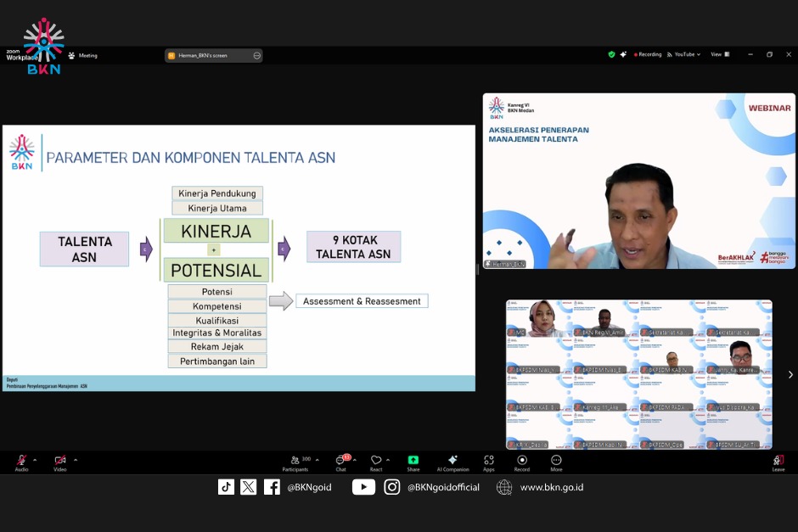798x532 pixels.
Task: Open the Apps panel
Action: [489, 461]
